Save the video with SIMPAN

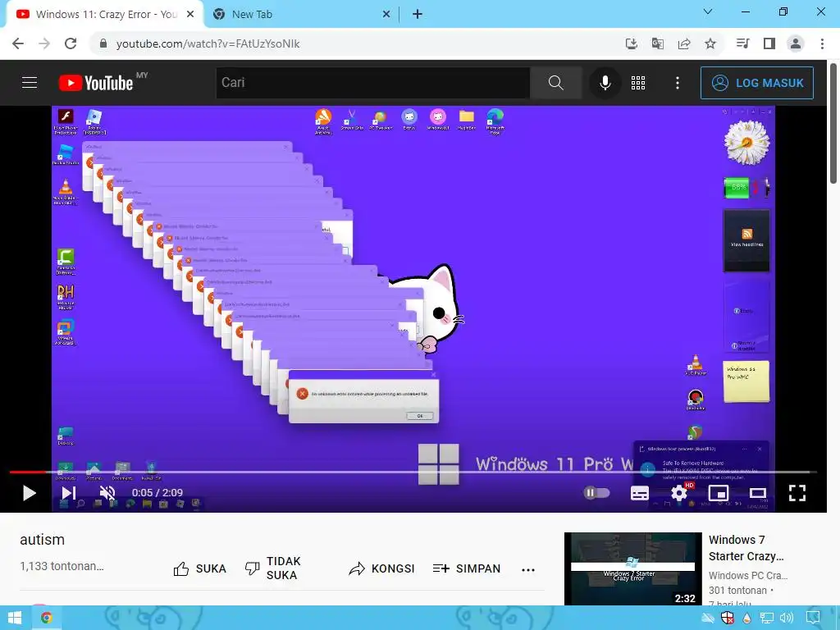pos(467,568)
